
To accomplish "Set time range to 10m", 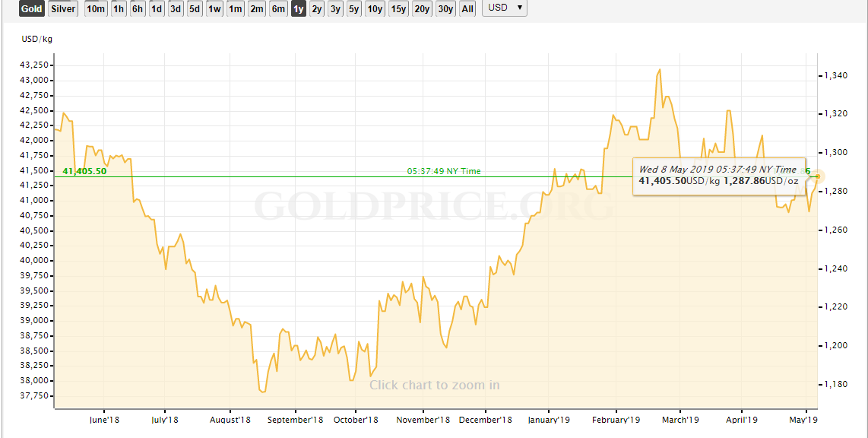I will 96,9.
